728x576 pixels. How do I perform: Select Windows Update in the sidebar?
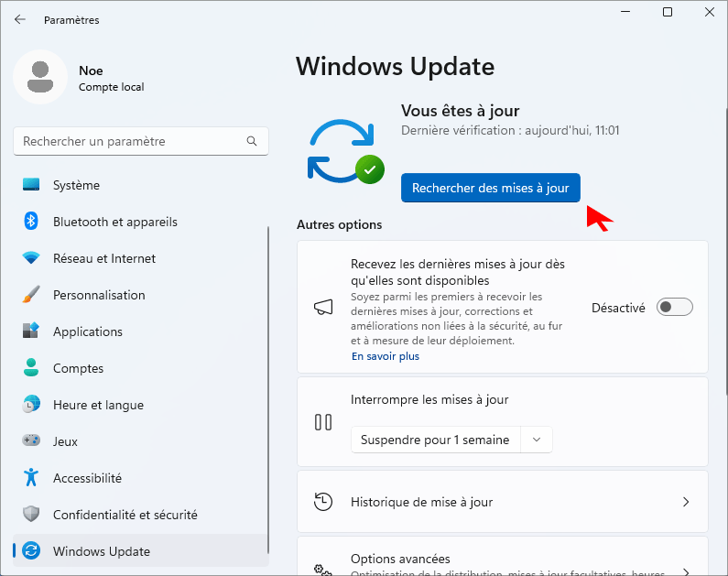tap(101, 551)
